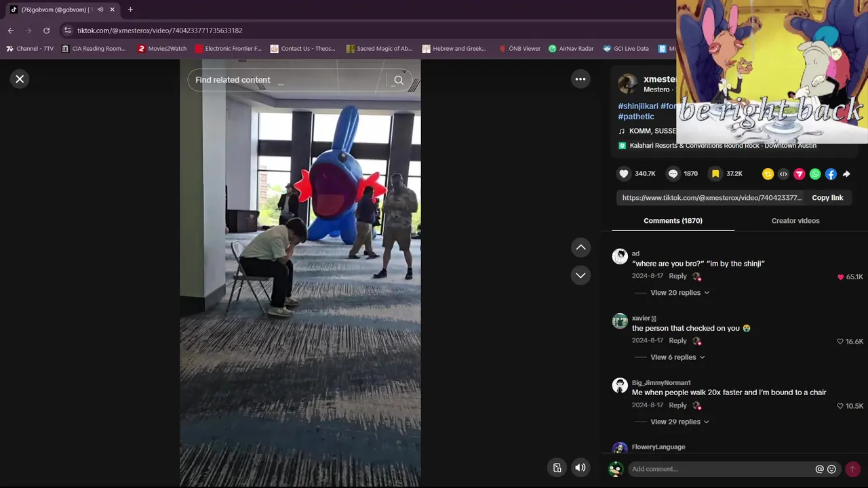Screen dimensions: 868x488
Task: Open xmesterox creator avatar
Action: pos(627,84)
